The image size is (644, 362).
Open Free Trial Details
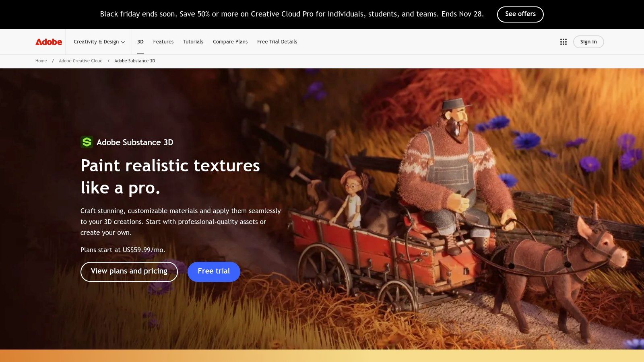click(277, 41)
